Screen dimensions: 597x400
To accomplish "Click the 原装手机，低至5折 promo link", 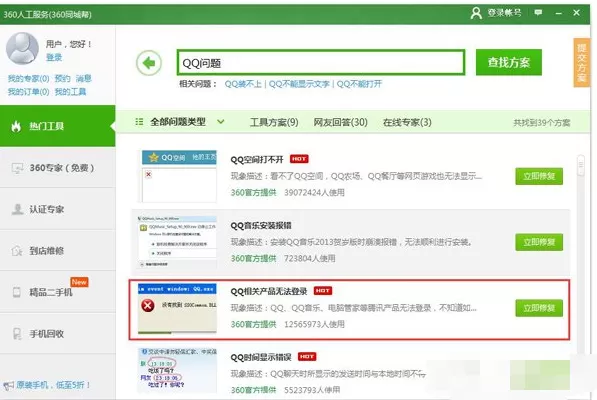I will click(x=53, y=385).
